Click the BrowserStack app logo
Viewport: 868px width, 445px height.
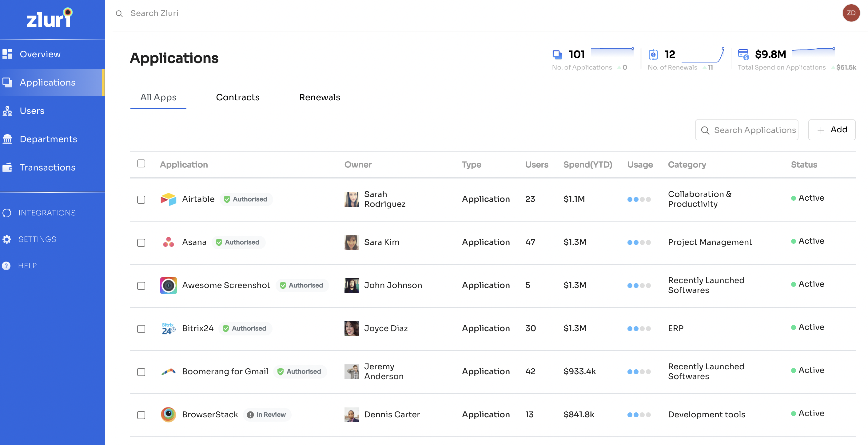tap(168, 415)
